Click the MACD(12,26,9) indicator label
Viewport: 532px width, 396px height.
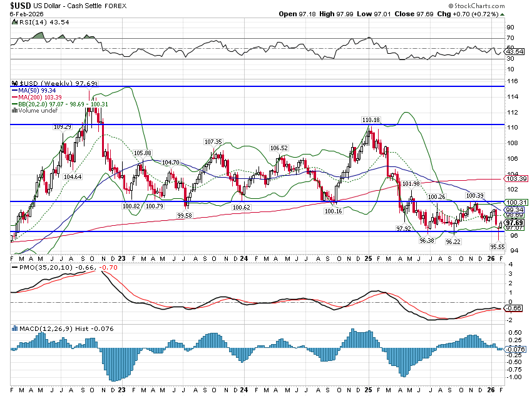tap(44, 328)
